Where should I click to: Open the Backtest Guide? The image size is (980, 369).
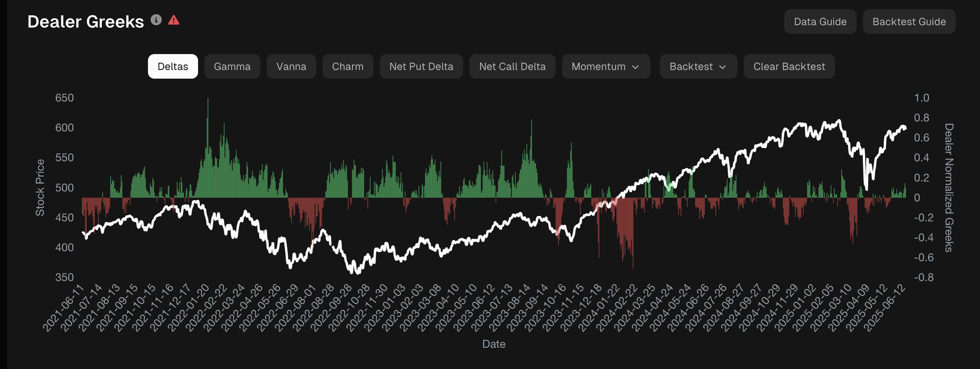click(x=909, y=22)
